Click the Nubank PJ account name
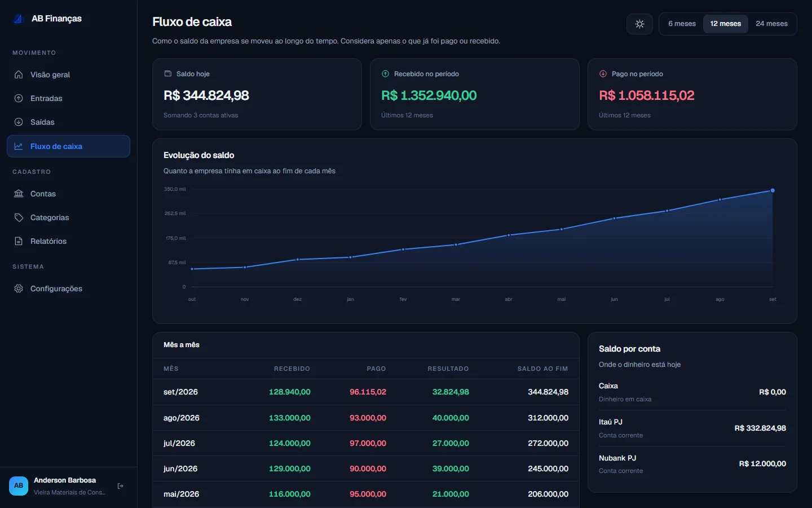This screenshot has width=812, height=508. coord(617,458)
